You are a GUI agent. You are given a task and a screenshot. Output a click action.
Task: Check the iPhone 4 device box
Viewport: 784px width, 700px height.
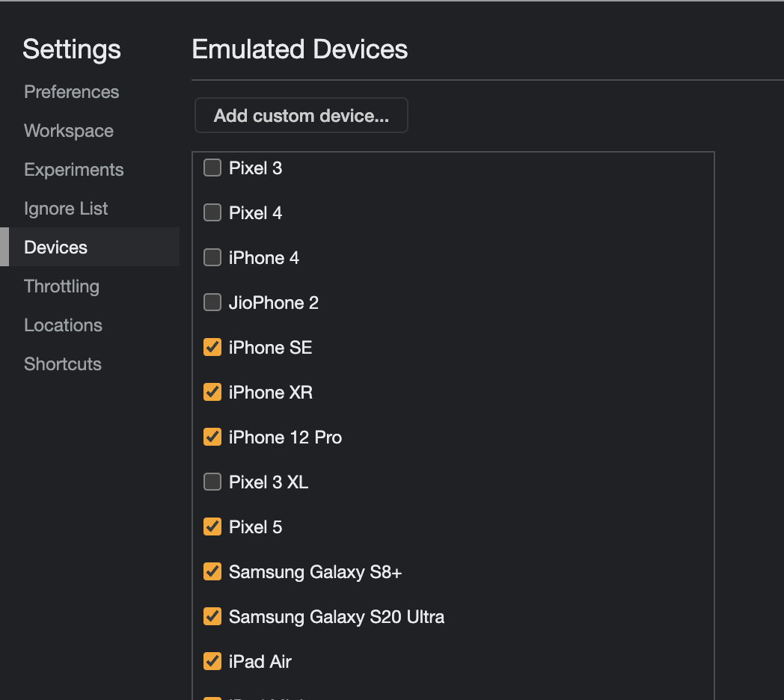click(212, 257)
